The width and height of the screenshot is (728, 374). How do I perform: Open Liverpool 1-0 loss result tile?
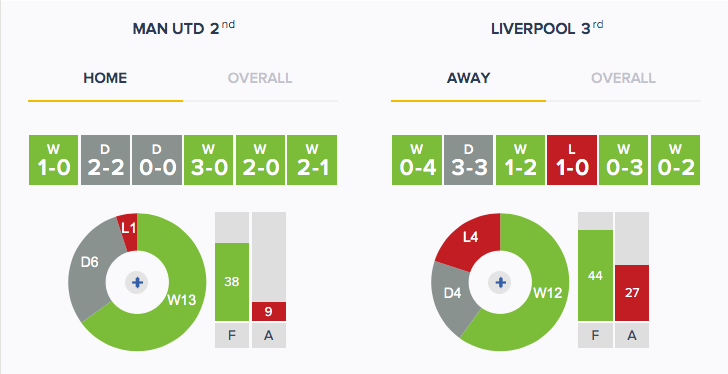point(572,160)
